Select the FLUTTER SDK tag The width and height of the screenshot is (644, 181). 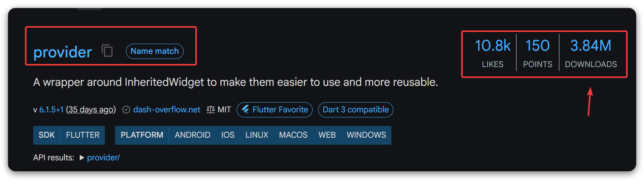pos(83,135)
